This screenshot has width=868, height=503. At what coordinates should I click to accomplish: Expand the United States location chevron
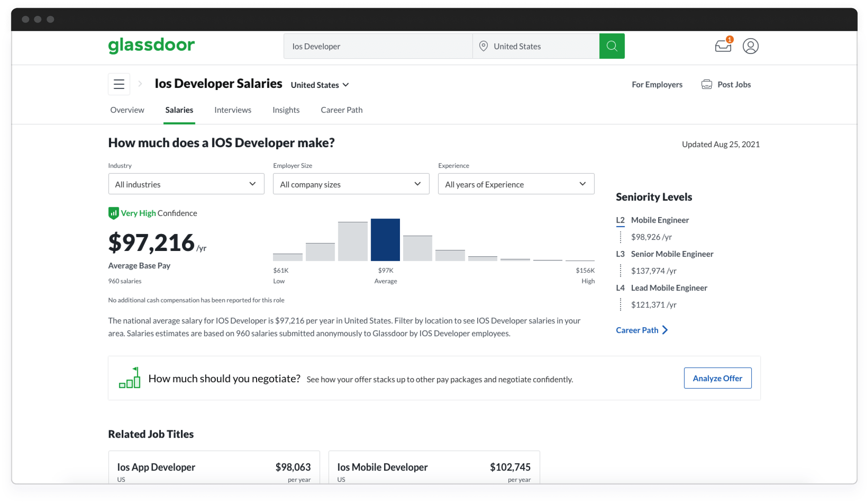[346, 85]
